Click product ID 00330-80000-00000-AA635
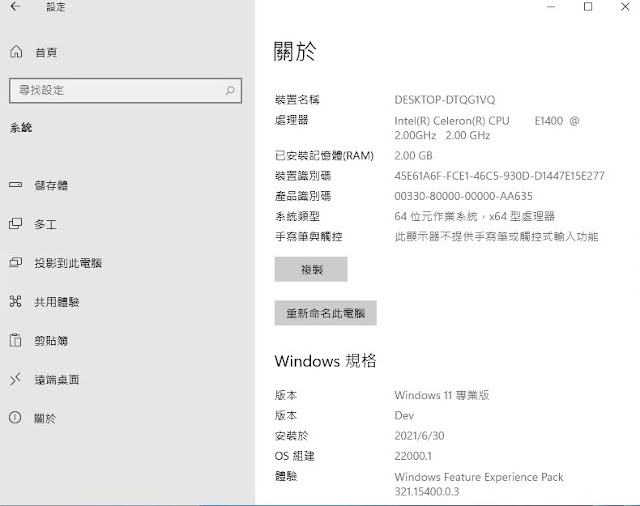 coord(463,196)
